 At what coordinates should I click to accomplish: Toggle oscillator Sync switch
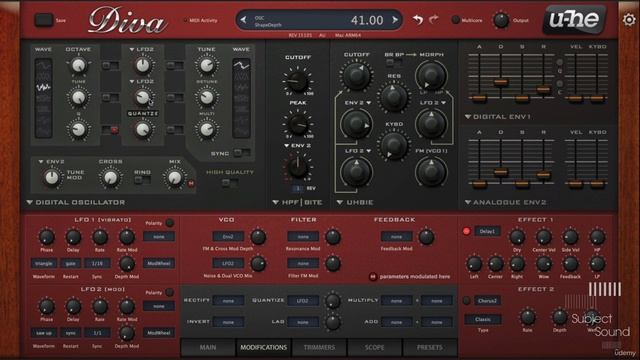[242, 153]
